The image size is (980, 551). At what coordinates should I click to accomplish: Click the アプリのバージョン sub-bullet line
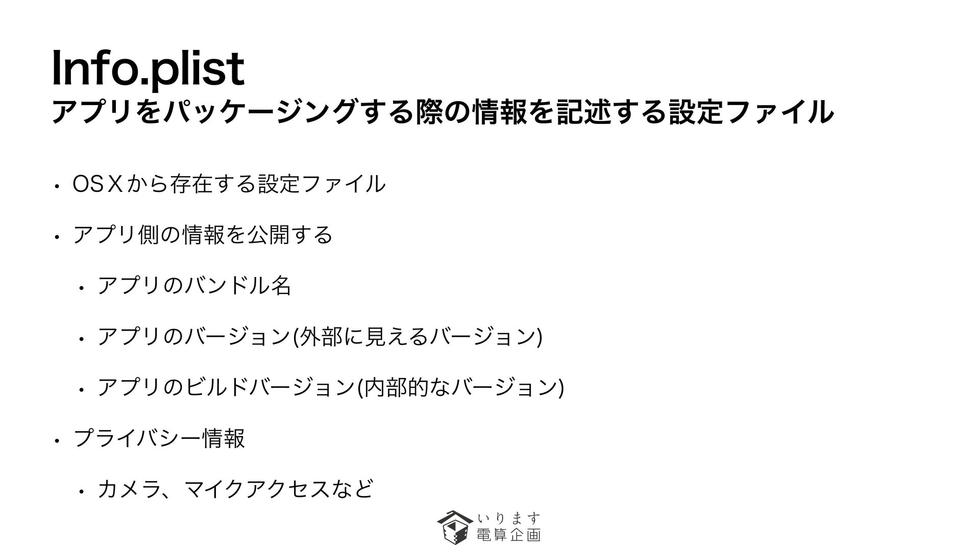click(320, 337)
